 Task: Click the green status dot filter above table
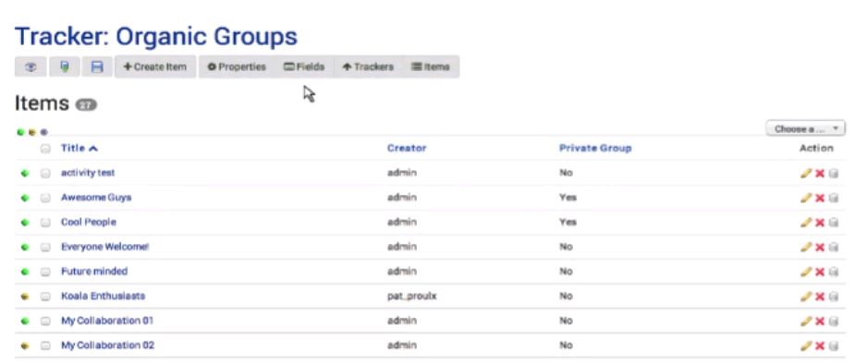[x=20, y=132]
